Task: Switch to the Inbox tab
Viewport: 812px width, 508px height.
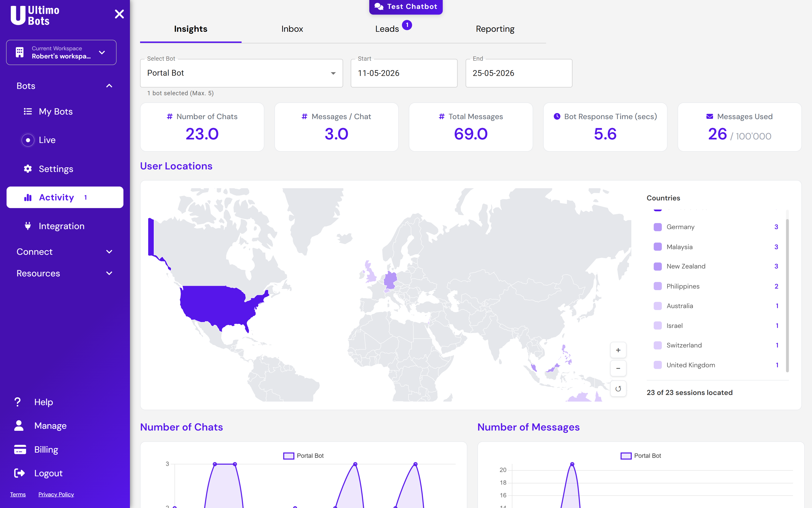Action: 292,29
